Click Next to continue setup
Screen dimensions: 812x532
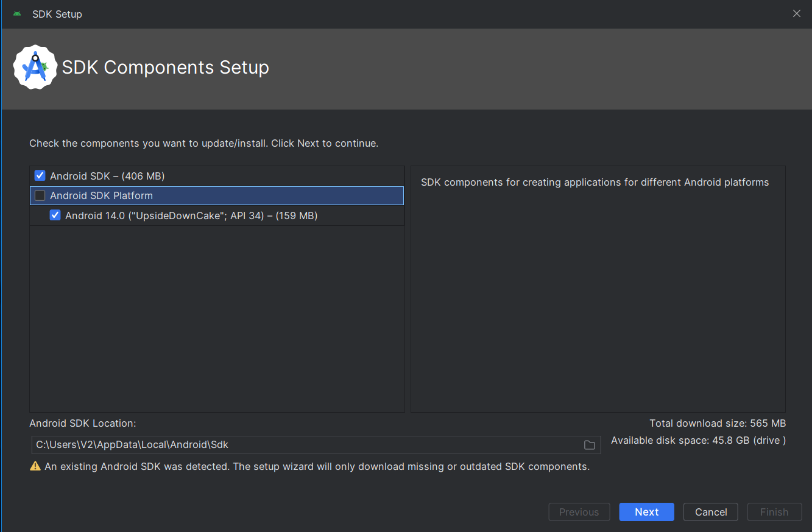pos(646,512)
